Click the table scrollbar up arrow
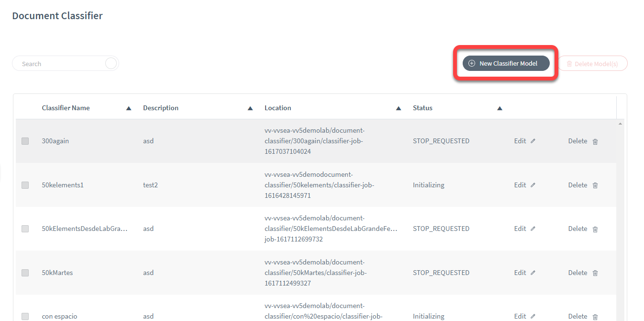 click(x=621, y=124)
